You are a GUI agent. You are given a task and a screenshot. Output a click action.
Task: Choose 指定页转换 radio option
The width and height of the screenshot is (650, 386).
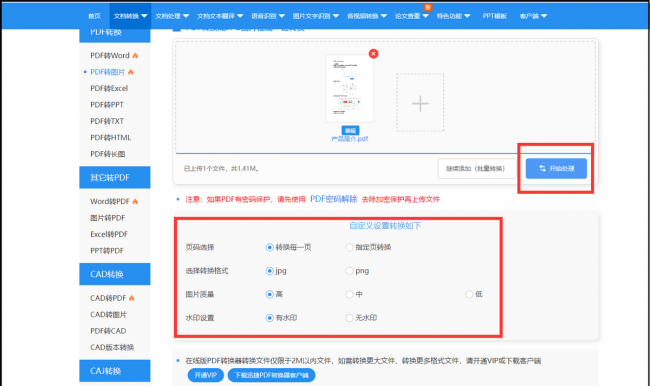pyautogui.click(x=349, y=248)
